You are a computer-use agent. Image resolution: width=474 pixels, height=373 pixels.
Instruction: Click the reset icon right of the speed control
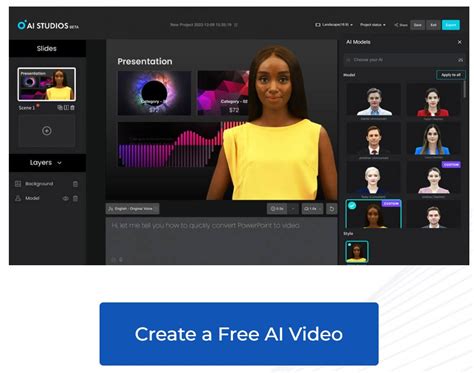[x=332, y=209]
